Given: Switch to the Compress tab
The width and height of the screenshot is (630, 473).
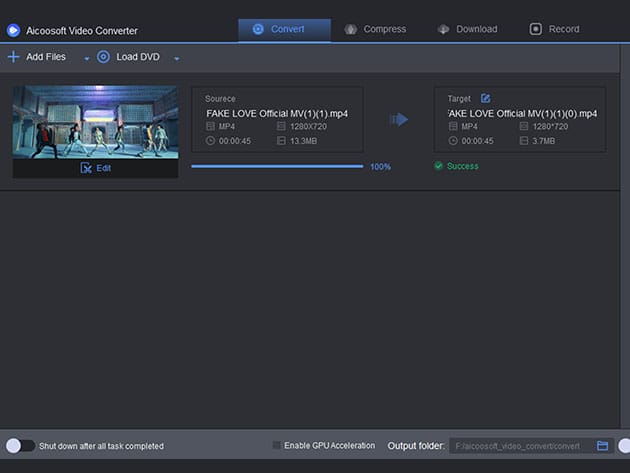Looking at the screenshot, I should coord(375,29).
